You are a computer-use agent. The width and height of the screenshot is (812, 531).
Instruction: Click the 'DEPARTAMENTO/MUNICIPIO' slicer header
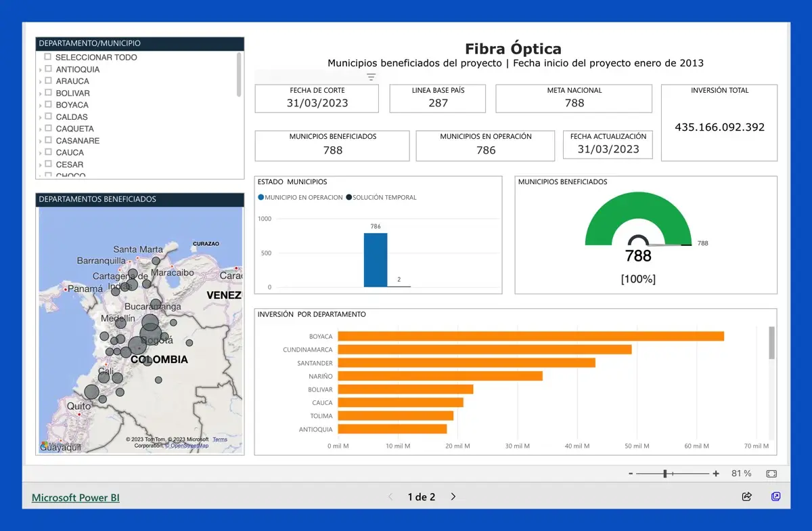[139, 43]
